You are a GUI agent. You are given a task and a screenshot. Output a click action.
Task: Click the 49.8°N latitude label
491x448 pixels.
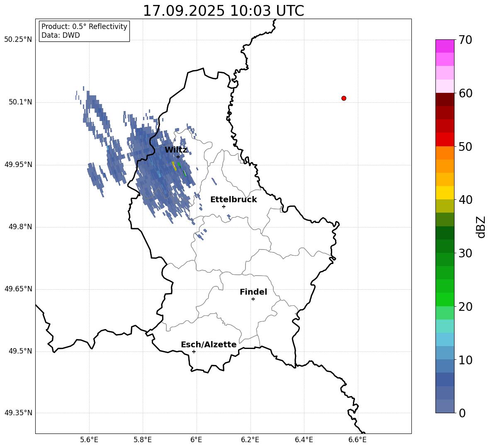[x=20, y=227]
